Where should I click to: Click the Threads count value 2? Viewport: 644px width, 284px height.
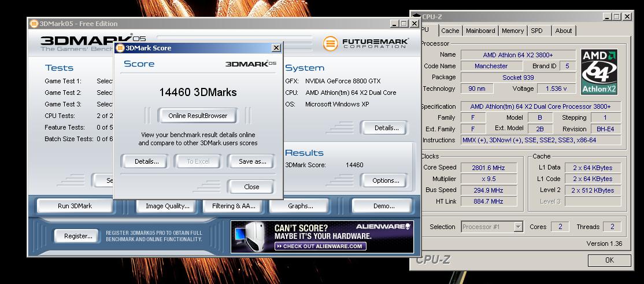tap(612, 227)
